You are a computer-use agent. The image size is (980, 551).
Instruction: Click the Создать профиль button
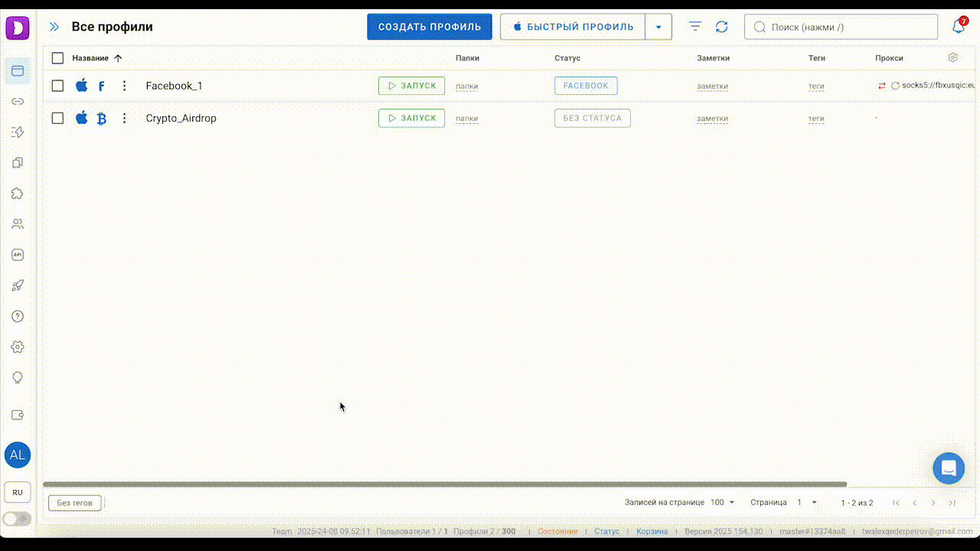[x=430, y=27]
